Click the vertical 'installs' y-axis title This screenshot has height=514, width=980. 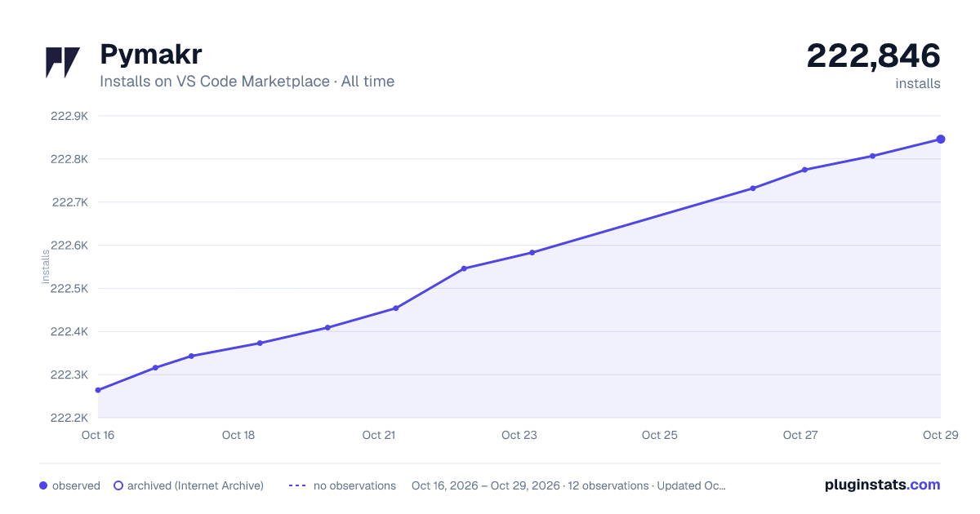(x=46, y=267)
